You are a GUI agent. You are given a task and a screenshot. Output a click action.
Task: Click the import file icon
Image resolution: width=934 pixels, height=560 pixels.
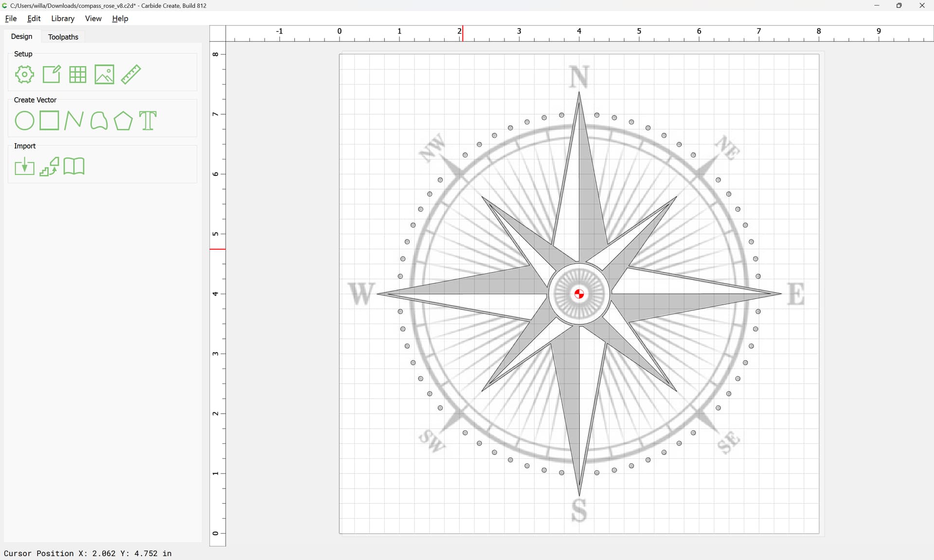tap(24, 167)
